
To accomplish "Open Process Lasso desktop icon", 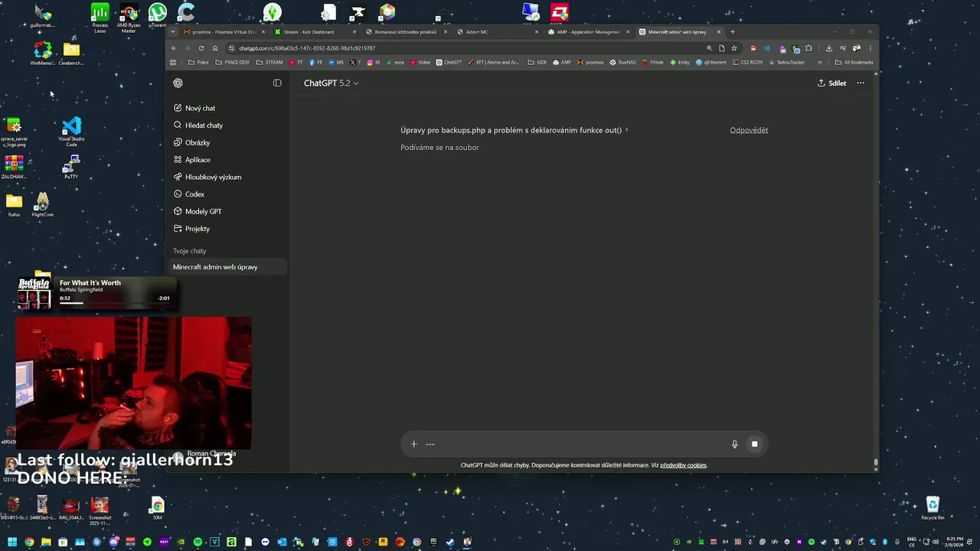I will pos(100,18).
